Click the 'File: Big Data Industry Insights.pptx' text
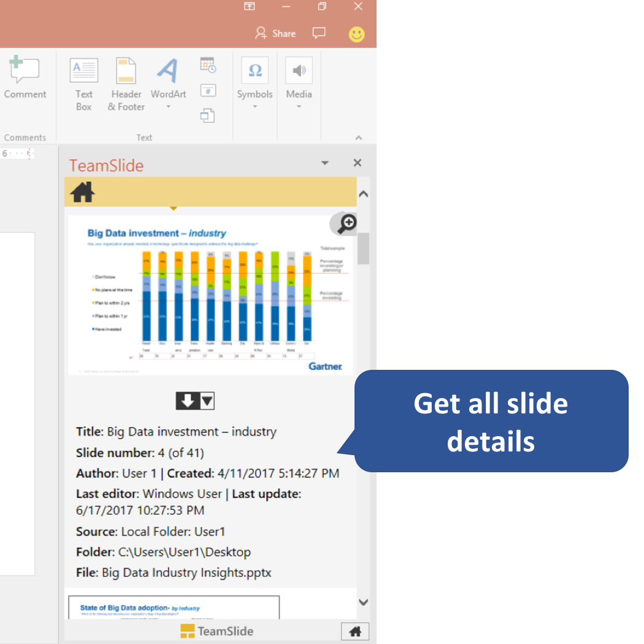 click(174, 572)
